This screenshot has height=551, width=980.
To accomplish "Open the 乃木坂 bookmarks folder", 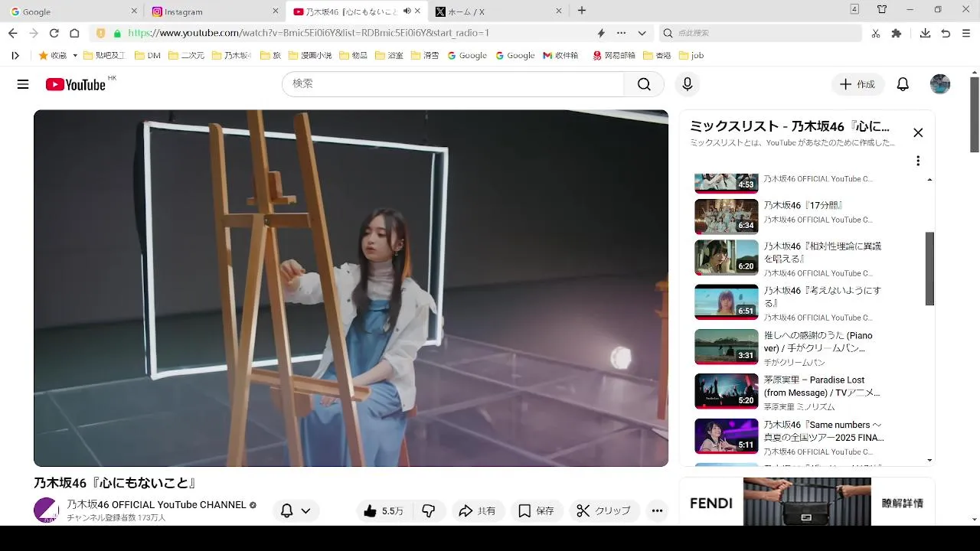I will tap(230, 55).
